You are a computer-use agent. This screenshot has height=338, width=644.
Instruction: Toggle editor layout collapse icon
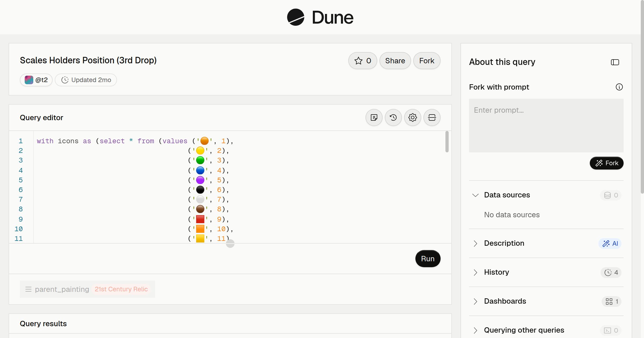point(432,117)
